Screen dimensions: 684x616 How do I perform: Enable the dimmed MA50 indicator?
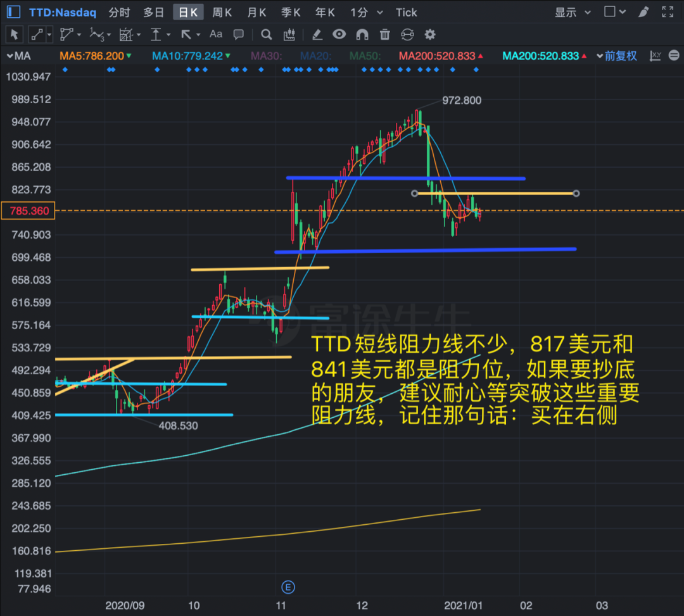click(x=365, y=56)
